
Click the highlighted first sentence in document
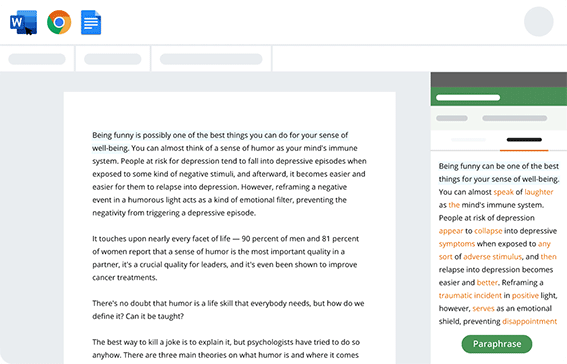tap(220, 141)
